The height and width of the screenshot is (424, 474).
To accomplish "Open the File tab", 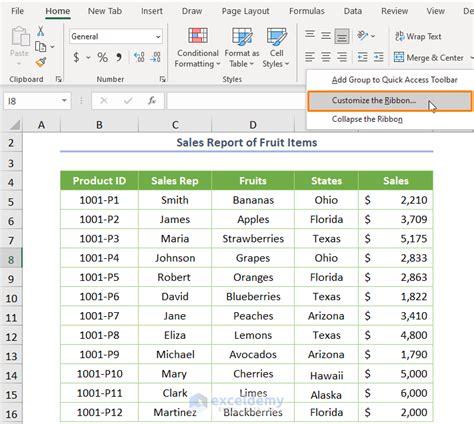I will 17,11.
